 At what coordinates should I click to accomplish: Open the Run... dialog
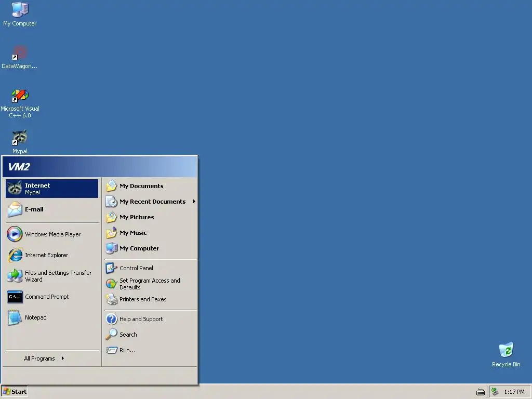(x=150, y=350)
